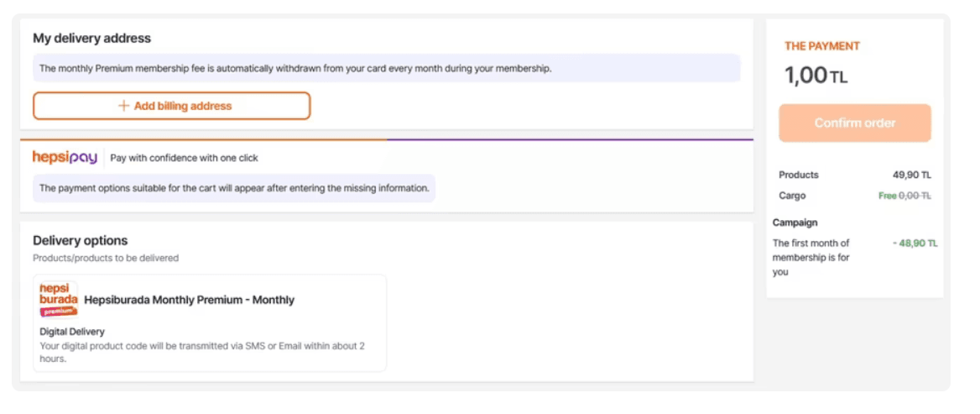Click the digital product code SMS description
The height and width of the screenshot is (414, 980).
(x=202, y=352)
